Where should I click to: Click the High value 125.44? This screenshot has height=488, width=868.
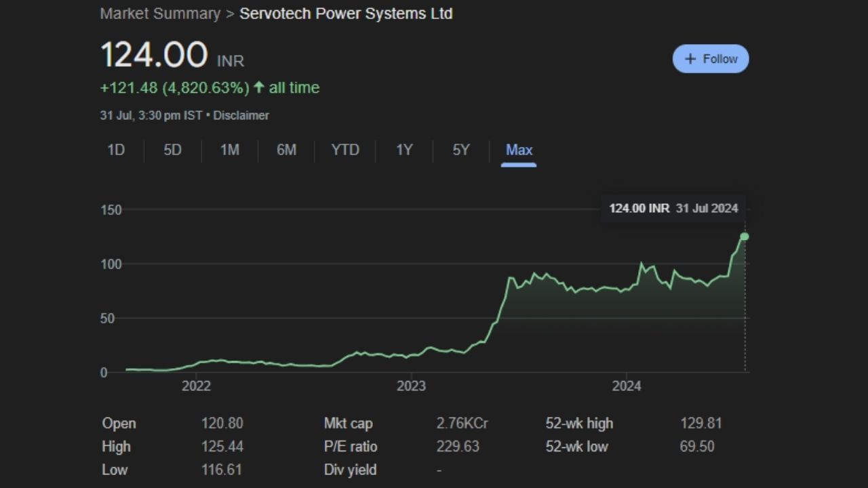(x=222, y=447)
